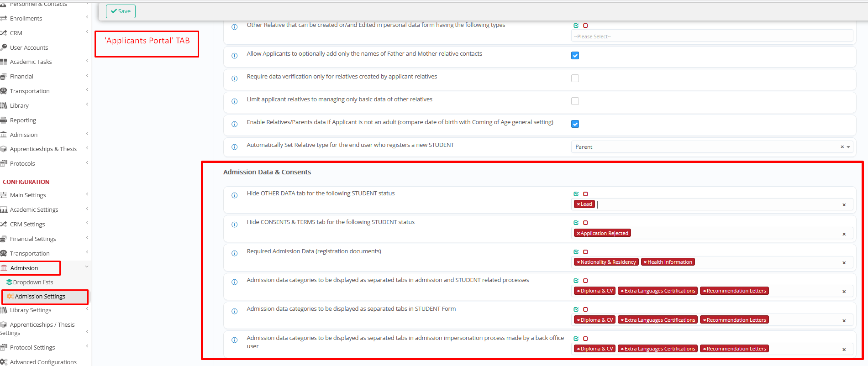Clear all tags in Hide CONSENTS & TERMS field
This screenshot has height=366, width=868.
[x=844, y=234]
